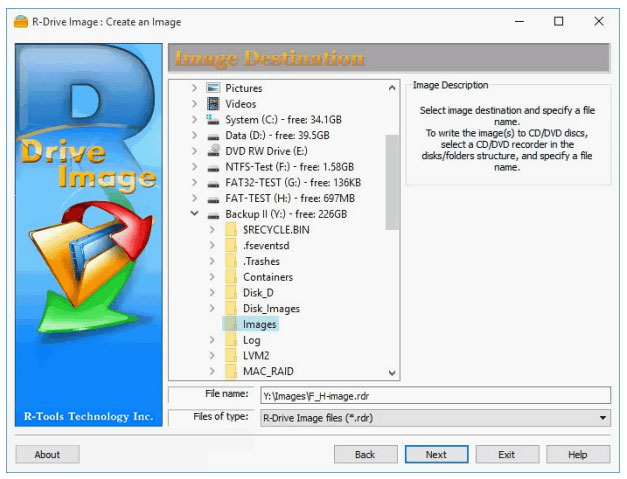Collapse the Backup II (Y:) node
The image size is (627, 479).
pyautogui.click(x=194, y=214)
